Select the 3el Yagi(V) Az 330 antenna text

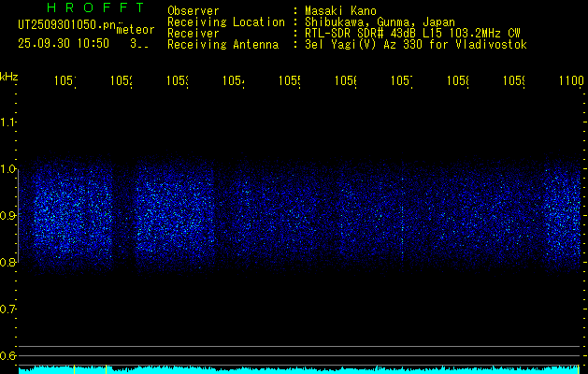[416, 45]
